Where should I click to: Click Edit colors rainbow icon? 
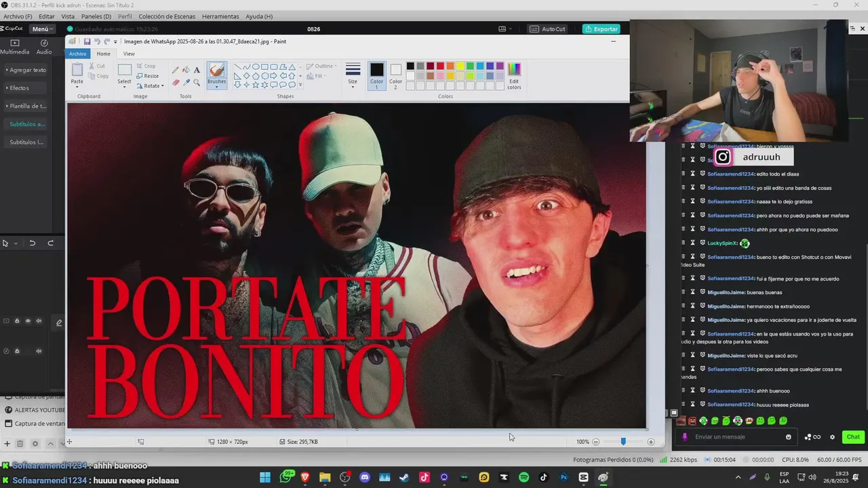514,69
